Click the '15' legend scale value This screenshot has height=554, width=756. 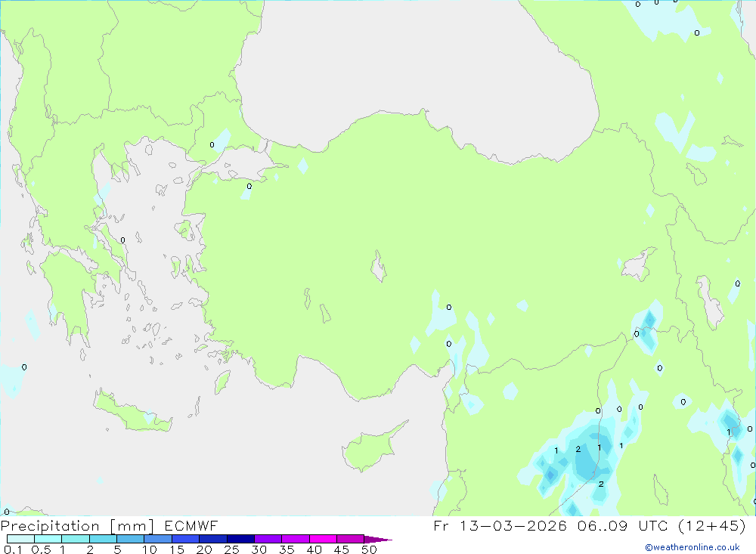pos(177,549)
